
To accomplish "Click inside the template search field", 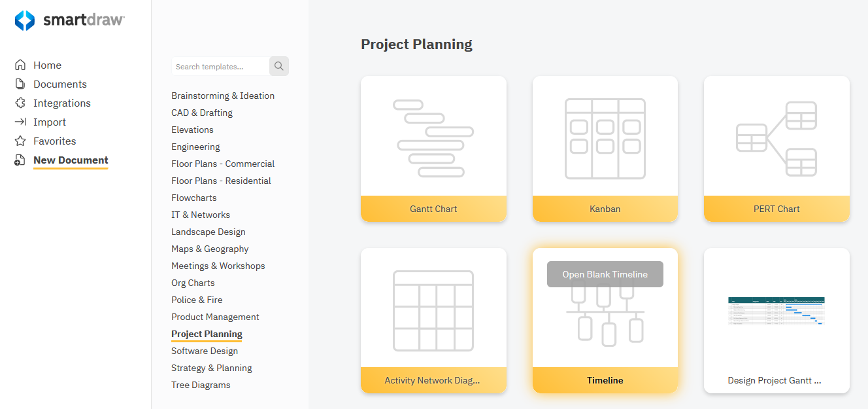I will (x=219, y=65).
